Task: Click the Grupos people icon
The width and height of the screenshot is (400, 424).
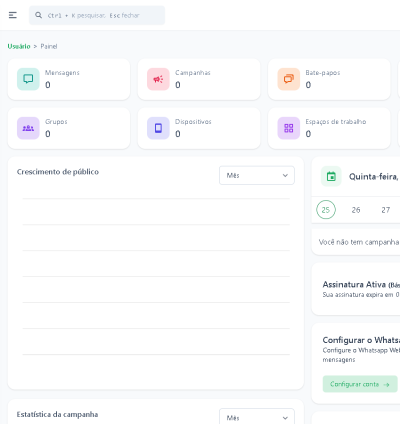Action: [x=28, y=128]
